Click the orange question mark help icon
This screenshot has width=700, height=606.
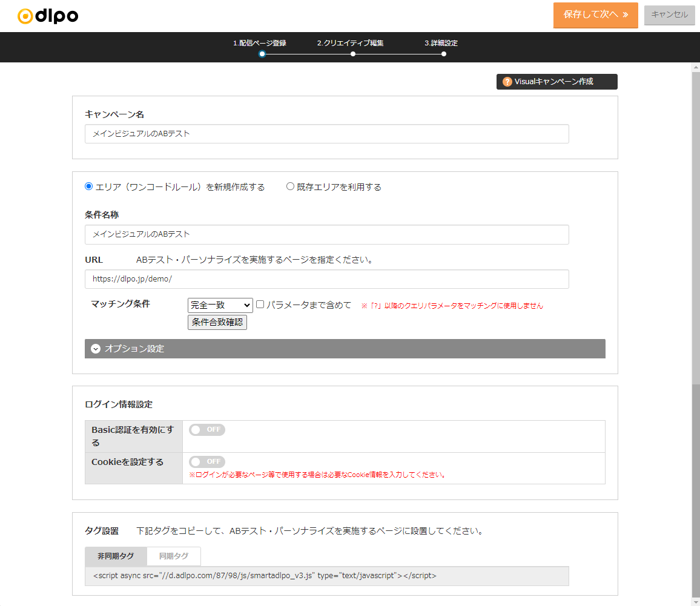click(x=507, y=82)
